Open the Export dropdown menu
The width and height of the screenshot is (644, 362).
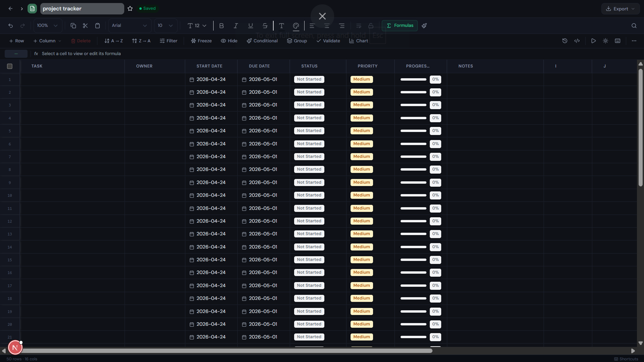coord(620,9)
